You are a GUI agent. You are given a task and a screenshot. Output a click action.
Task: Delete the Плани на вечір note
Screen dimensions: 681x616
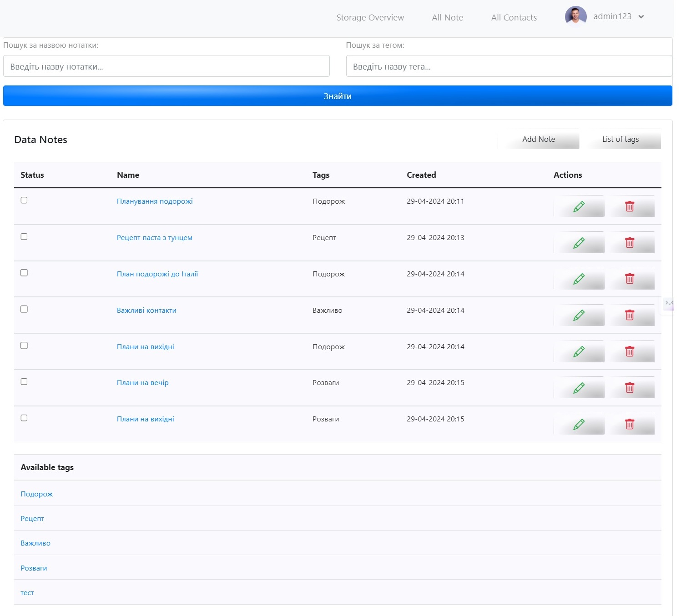[630, 388]
